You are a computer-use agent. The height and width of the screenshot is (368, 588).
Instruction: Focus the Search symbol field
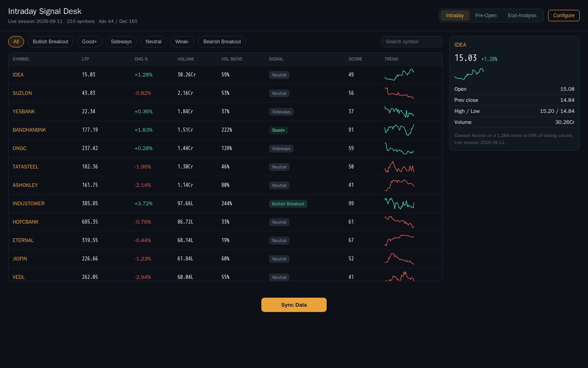click(412, 42)
